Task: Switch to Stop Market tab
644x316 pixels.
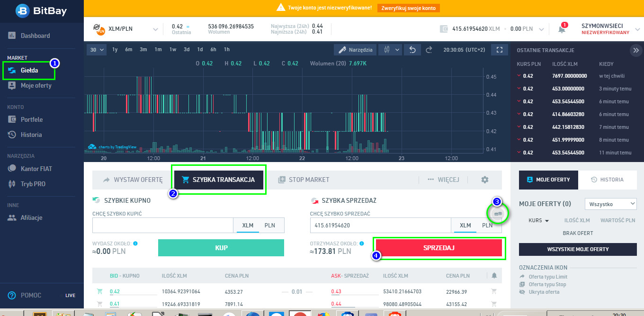Action: [x=304, y=180]
